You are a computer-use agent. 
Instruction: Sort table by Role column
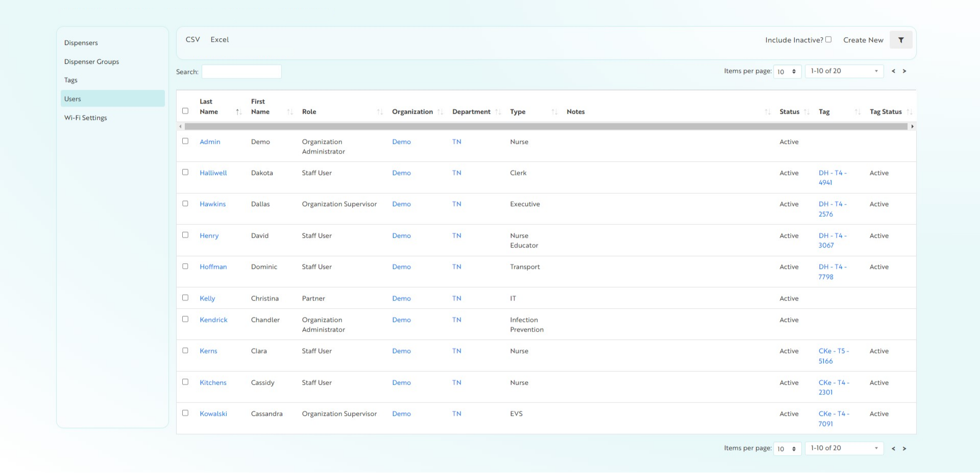pyautogui.click(x=380, y=112)
